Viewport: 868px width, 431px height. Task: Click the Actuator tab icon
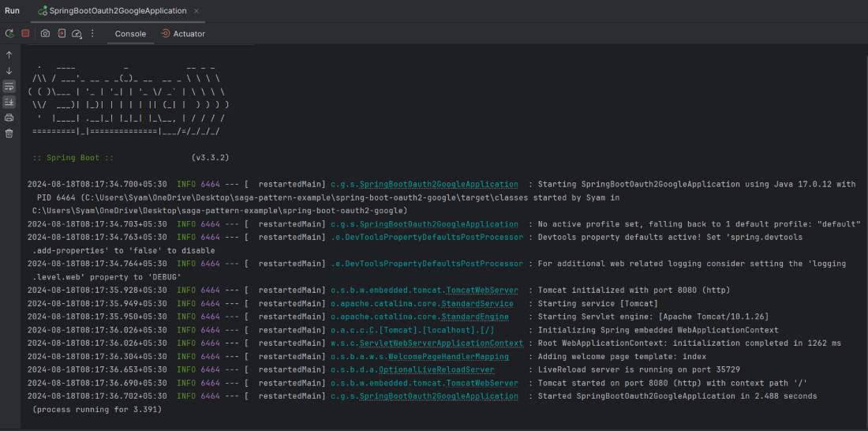[165, 34]
